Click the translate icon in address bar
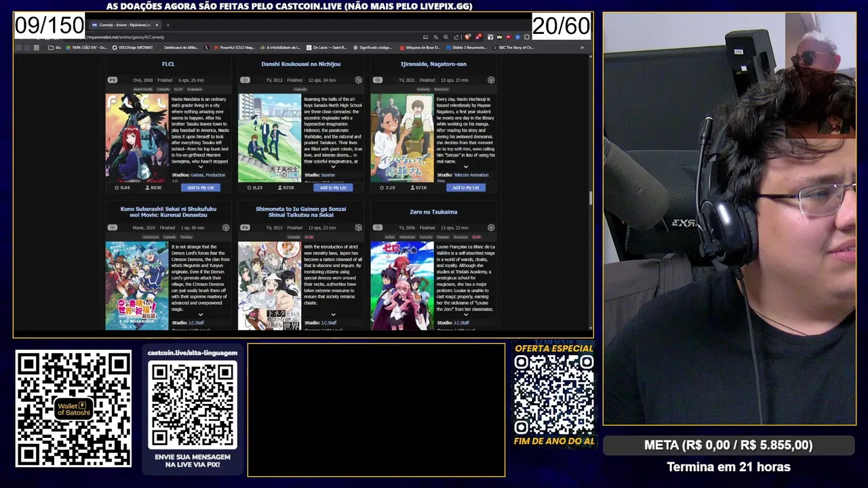 (x=435, y=37)
